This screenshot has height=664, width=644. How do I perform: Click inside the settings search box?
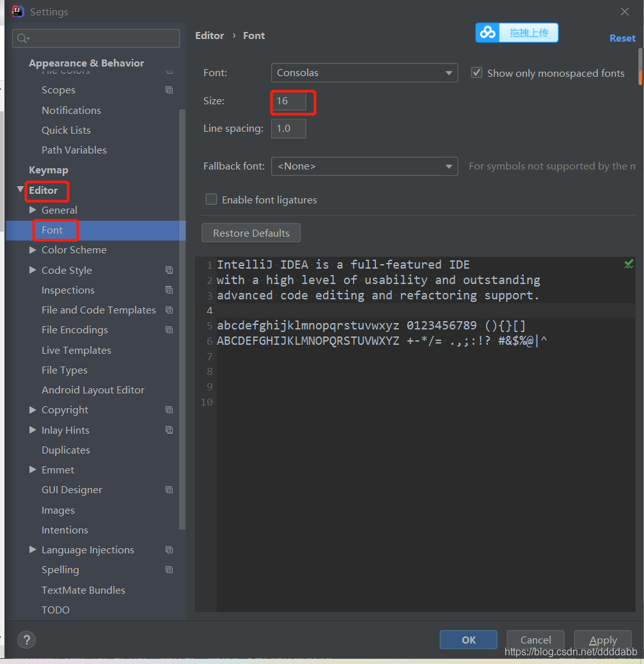click(96, 38)
